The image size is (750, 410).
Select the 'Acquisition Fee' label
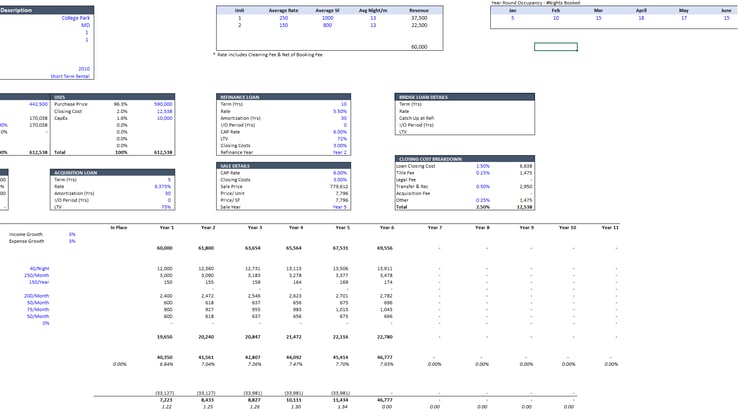coord(413,193)
